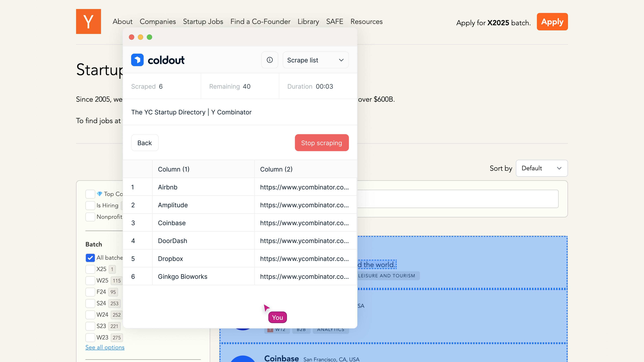This screenshot has height=362, width=644.
Task: Click the URL cell in Ginkgo Bioworks row
Action: pos(306,276)
